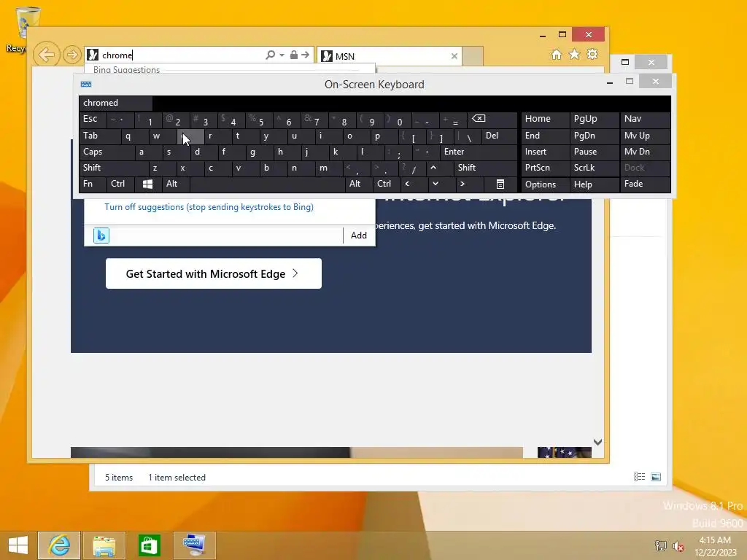This screenshot has height=560, width=747.
Task: Click the Bing search provider icon
Action: click(101, 236)
